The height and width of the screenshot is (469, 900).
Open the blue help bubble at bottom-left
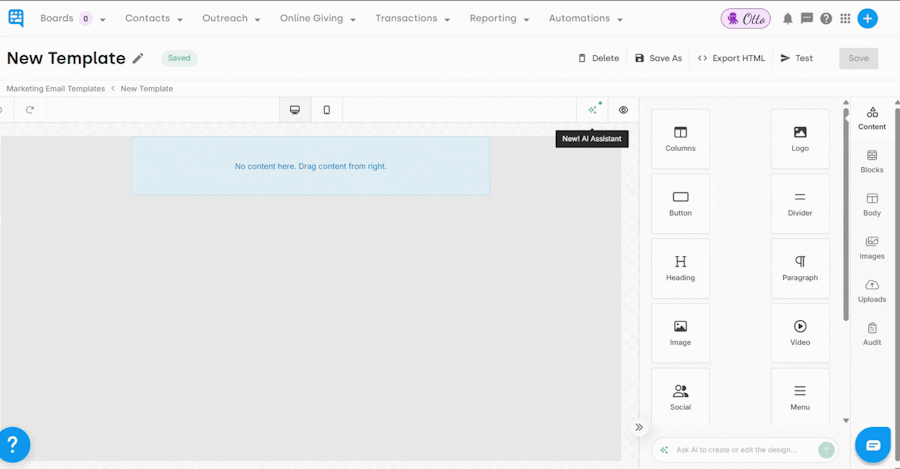point(13,444)
